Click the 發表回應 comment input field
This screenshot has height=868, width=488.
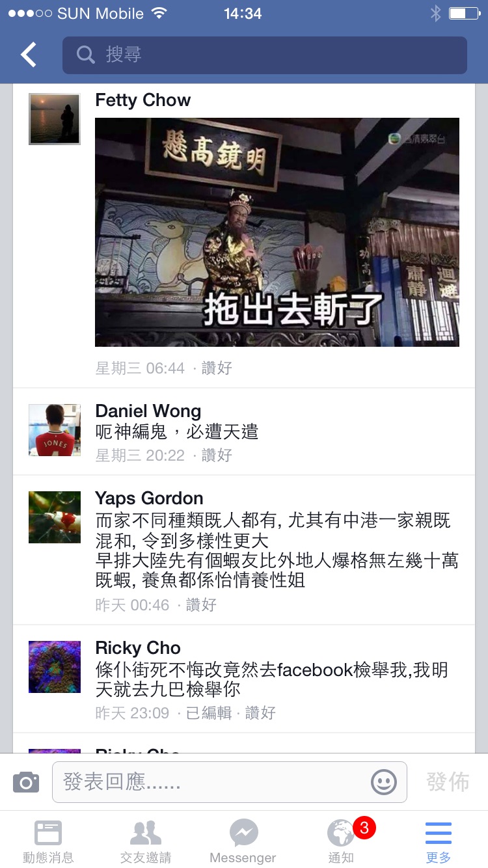pyautogui.click(x=230, y=782)
